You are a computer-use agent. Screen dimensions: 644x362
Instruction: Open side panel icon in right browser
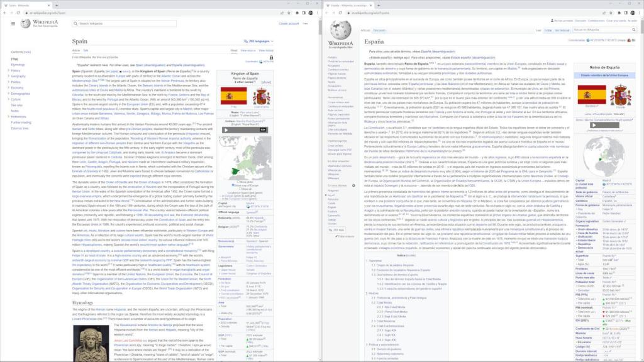tap(626, 13)
